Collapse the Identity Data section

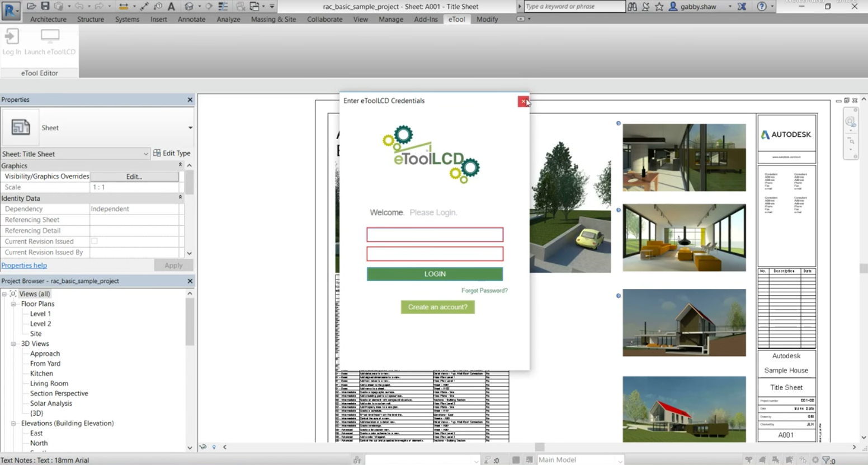(x=180, y=198)
